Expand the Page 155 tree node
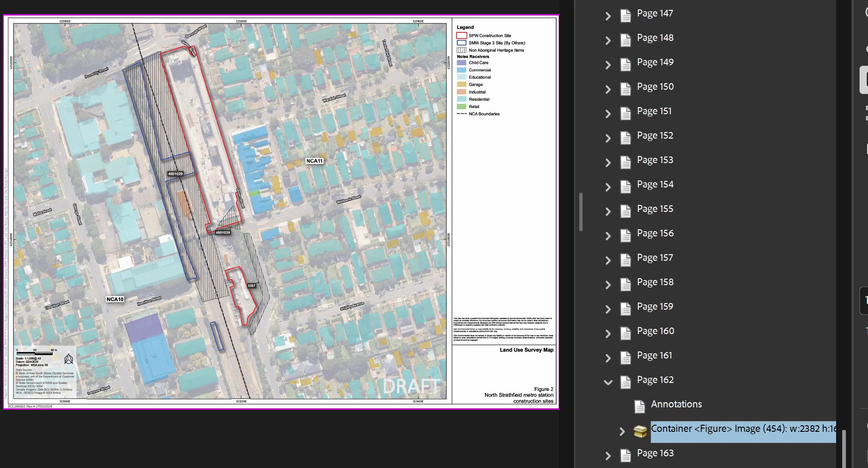The height and width of the screenshot is (468, 868). click(x=608, y=211)
